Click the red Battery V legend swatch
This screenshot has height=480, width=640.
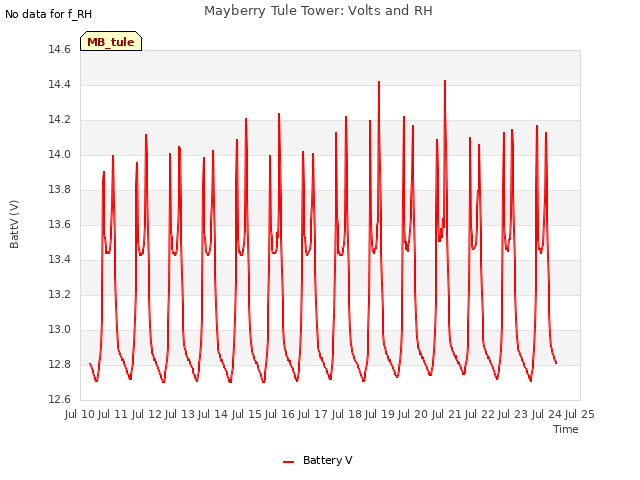pyautogui.click(x=288, y=462)
